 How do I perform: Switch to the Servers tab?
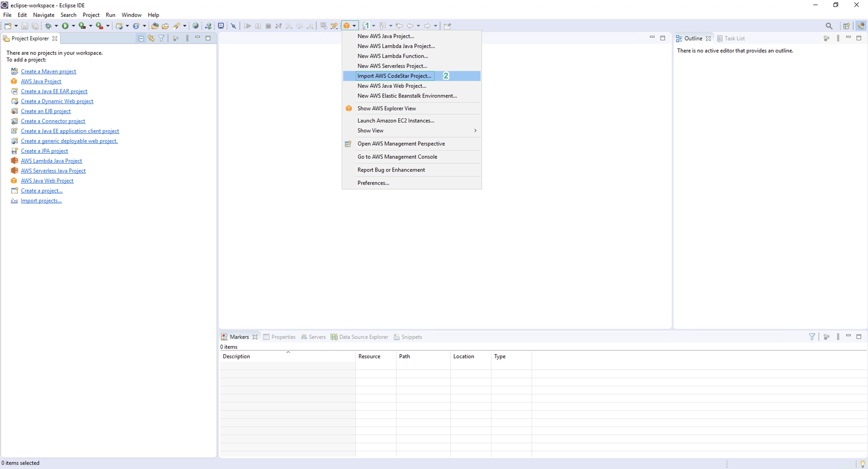pos(313,337)
